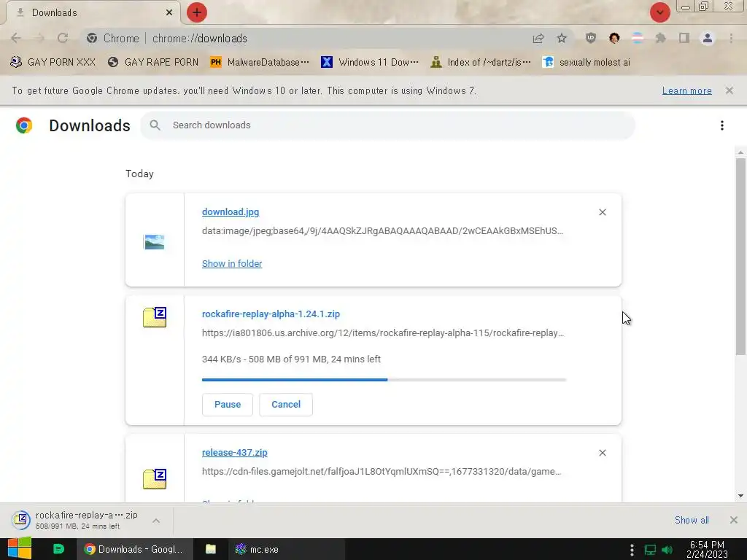
Task: Open the Windows Start menu
Action: point(20,549)
